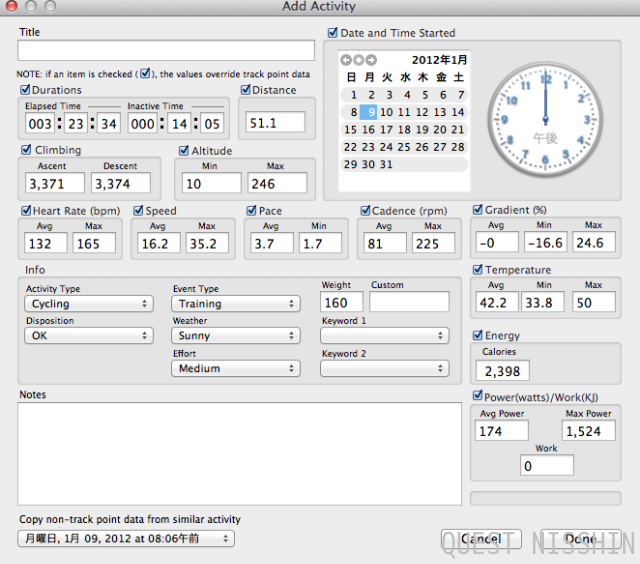The width and height of the screenshot is (640, 564).
Task: Toggle the Climbing checkbox
Action: [x=26, y=150]
